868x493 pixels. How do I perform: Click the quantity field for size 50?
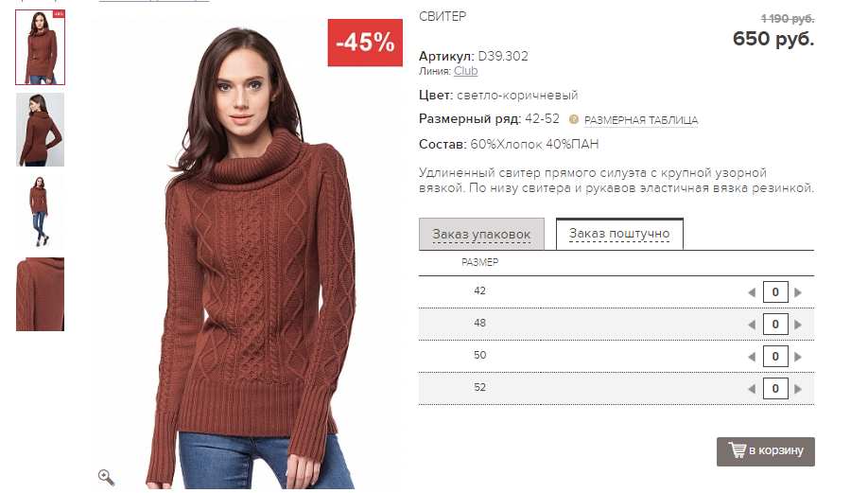tap(775, 356)
